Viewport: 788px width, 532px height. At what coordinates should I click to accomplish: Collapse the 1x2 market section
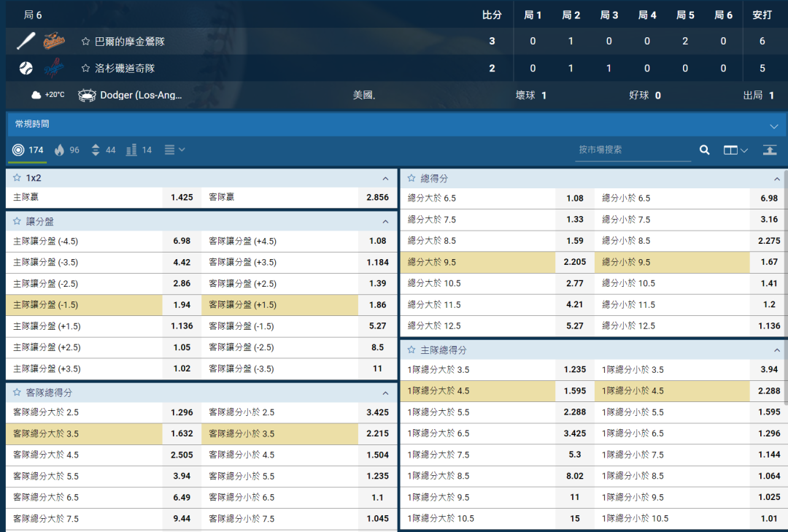[x=385, y=178]
